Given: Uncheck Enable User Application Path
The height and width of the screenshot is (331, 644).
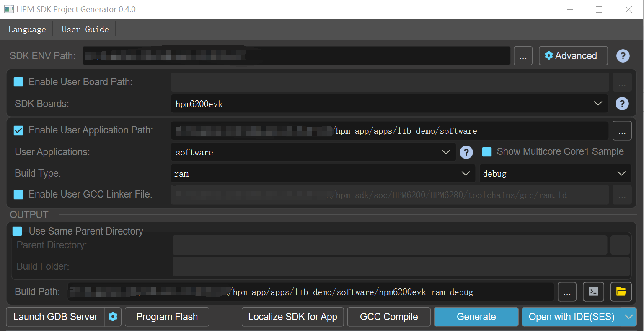Looking at the screenshot, I should pos(18,130).
